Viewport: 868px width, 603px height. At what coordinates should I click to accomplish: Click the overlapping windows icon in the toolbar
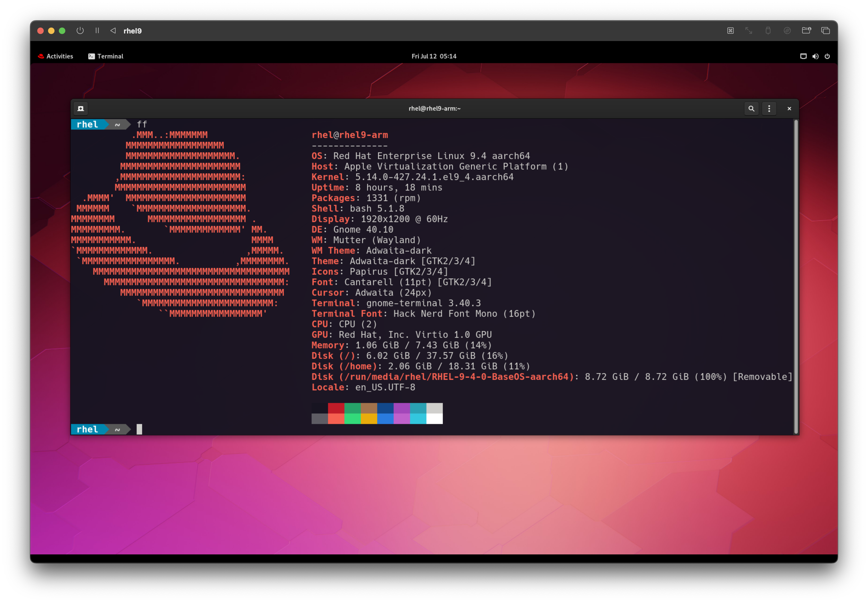pyautogui.click(x=825, y=31)
